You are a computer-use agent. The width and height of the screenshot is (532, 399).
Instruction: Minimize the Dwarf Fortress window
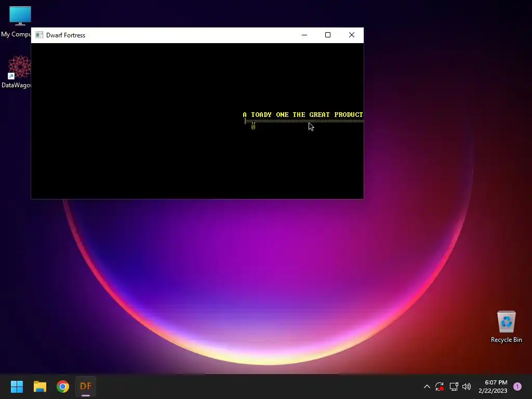(304, 35)
